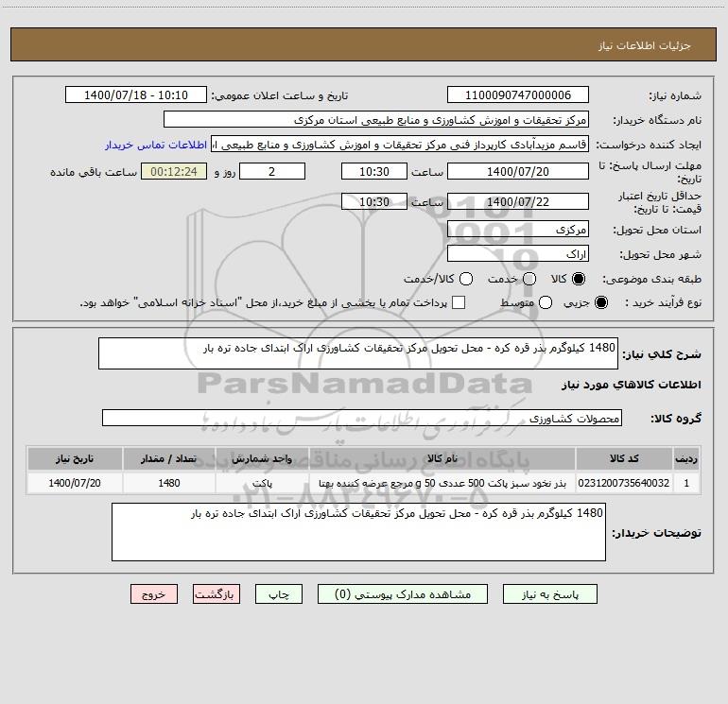Screen dimensions: 728x704
Task: Choose متوسط purchase process type
Action: [x=546, y=302]
